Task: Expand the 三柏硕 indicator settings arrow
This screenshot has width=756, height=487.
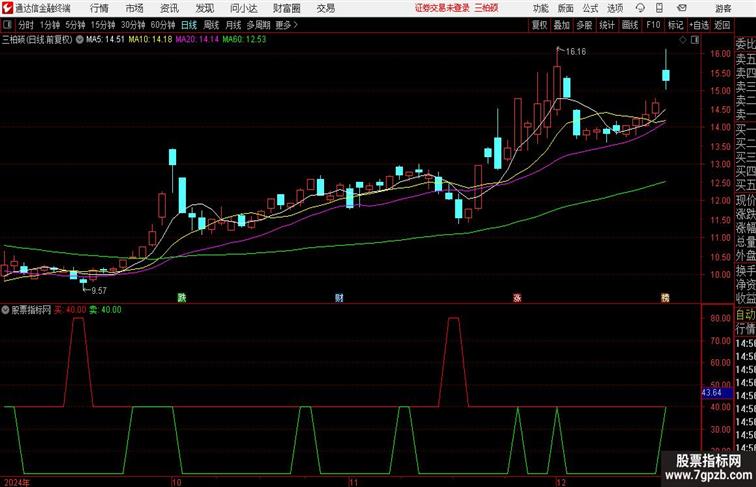Action: pos(79,40)
